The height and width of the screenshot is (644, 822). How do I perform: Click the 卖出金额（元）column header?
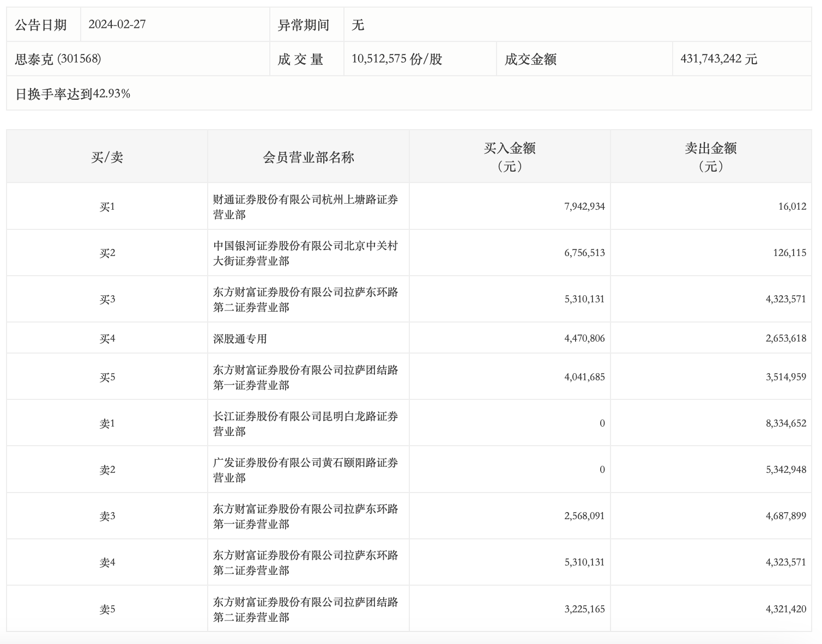[x=711, y=157]
